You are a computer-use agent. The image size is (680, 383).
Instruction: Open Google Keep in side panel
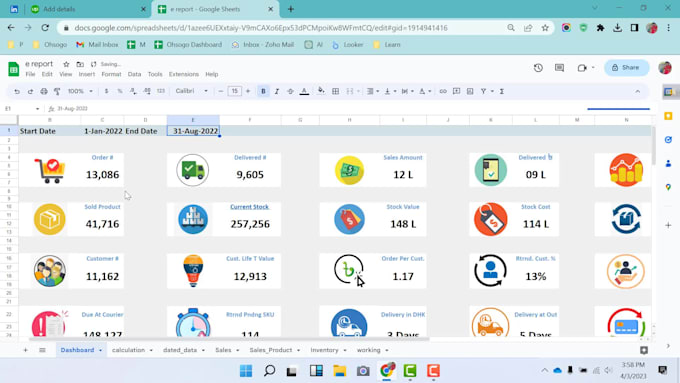(x=668, y=116)
